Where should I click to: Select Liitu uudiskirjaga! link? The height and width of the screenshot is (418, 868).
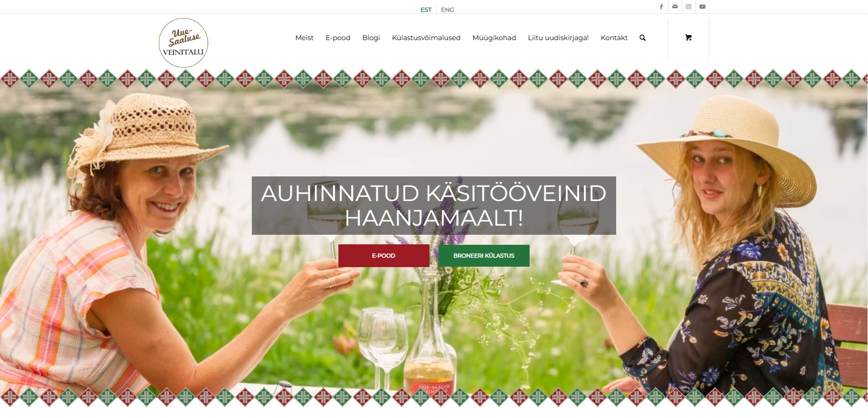558,38
